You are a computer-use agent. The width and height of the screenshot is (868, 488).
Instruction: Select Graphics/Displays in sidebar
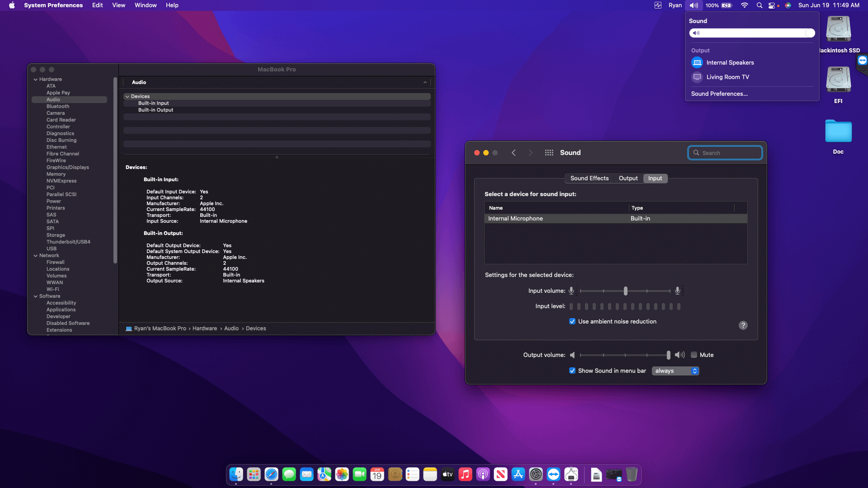coord(68,167)
